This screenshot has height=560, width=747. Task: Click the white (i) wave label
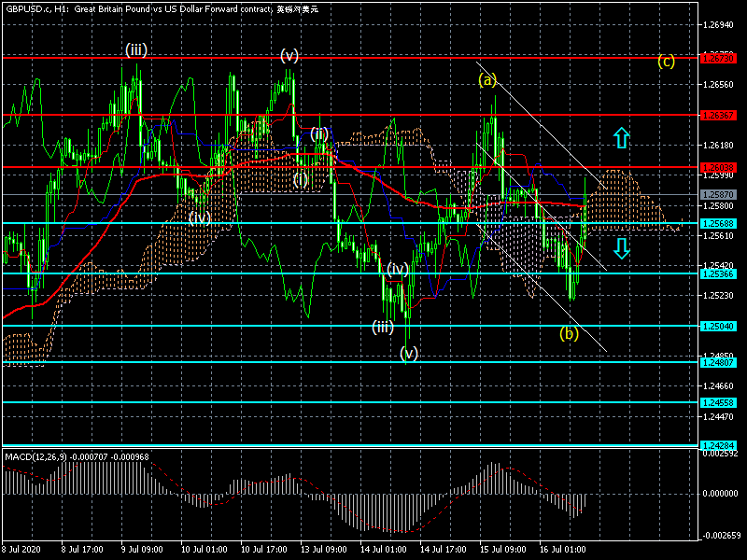[301, 179]
